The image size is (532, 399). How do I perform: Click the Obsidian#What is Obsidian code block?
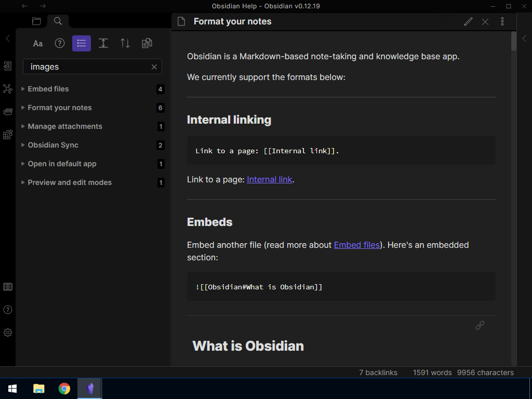click(341, 286)
